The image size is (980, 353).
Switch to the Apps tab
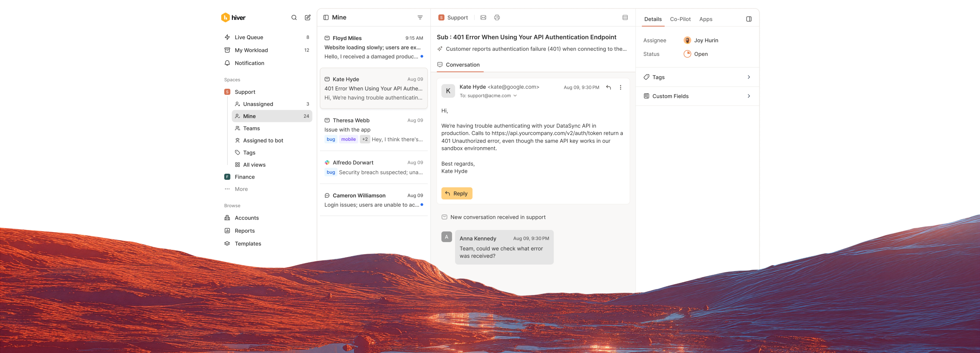tap(706, 19)
